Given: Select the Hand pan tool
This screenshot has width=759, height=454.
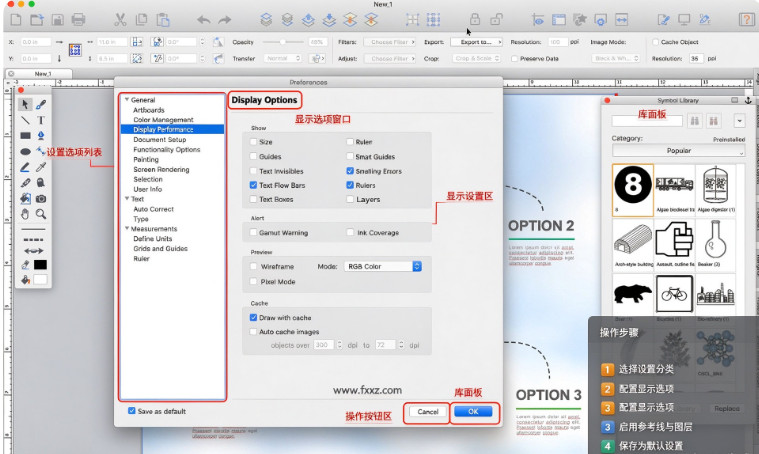Looking at the screenshot, I should click(25, 214).
